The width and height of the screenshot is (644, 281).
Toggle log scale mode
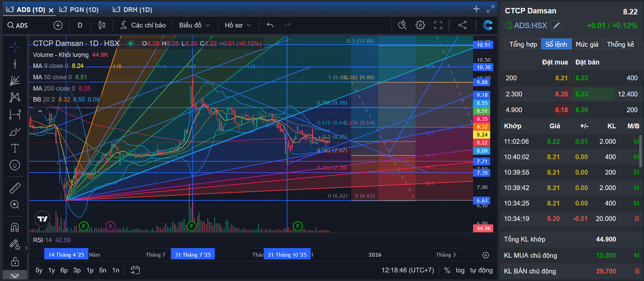[460, 270]
